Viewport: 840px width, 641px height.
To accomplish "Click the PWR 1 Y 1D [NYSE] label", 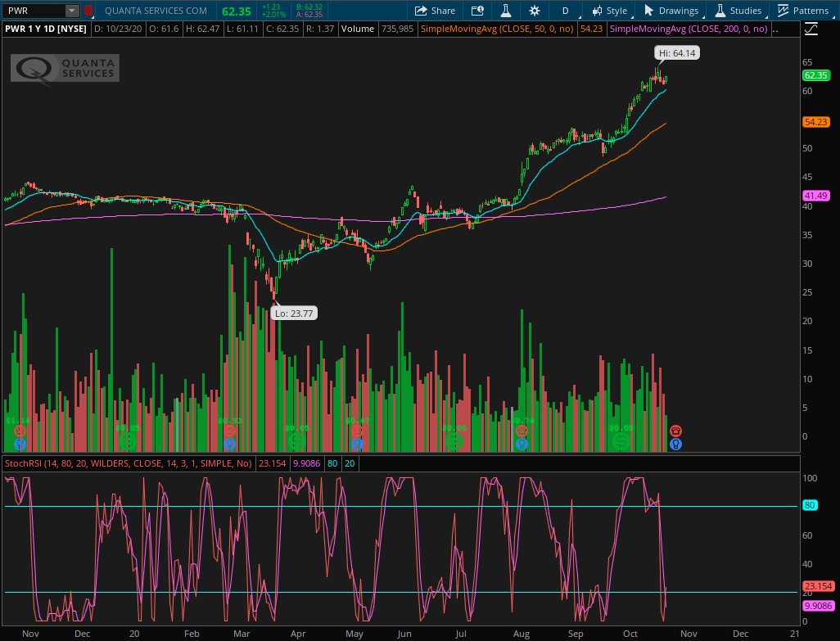I will pos(46,29).
